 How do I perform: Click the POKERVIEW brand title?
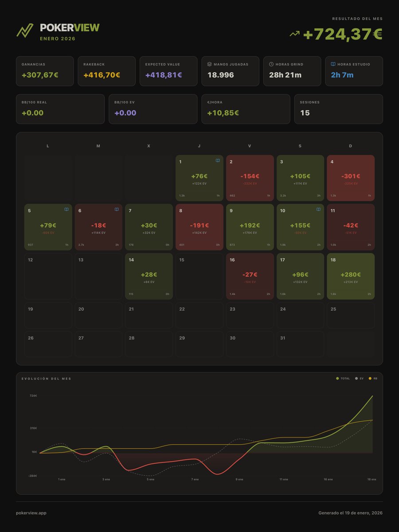70,28
